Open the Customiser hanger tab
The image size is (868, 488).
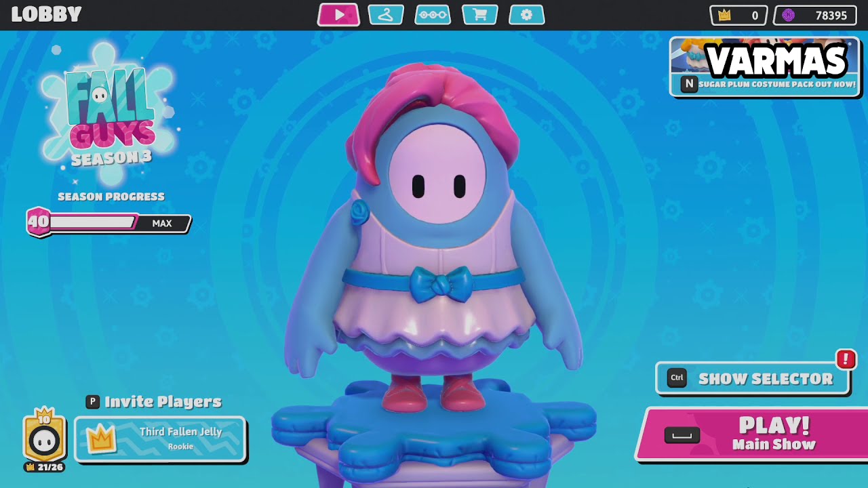coord(386,15)
